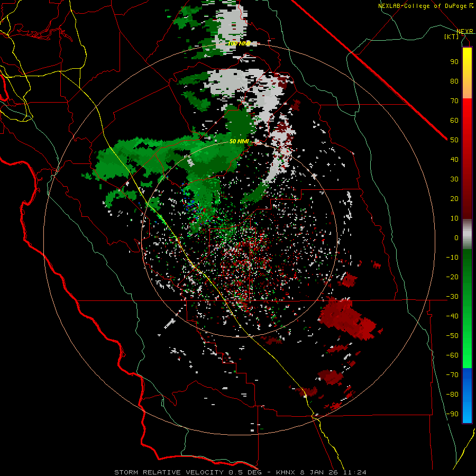This screenshot has width=476, height=476.
Task: Click the blue bottom segment of the color bar
Action: 467,395
